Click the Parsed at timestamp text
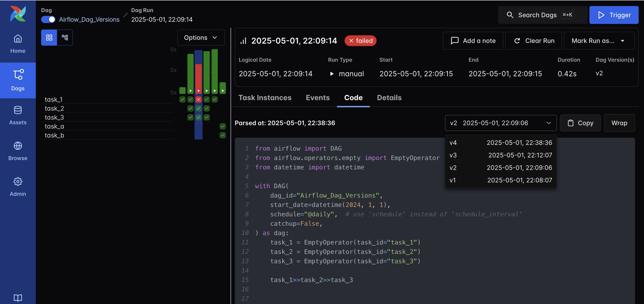The width and height of the screenshot is (644, 304). pos(285,123)
